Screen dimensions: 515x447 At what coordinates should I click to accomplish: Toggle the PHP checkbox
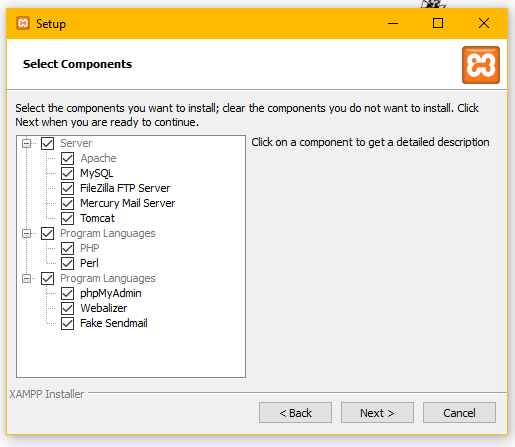pos(67,248)
